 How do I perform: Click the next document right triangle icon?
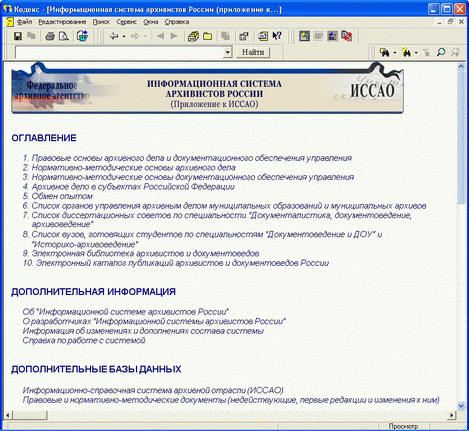(174, 36)
